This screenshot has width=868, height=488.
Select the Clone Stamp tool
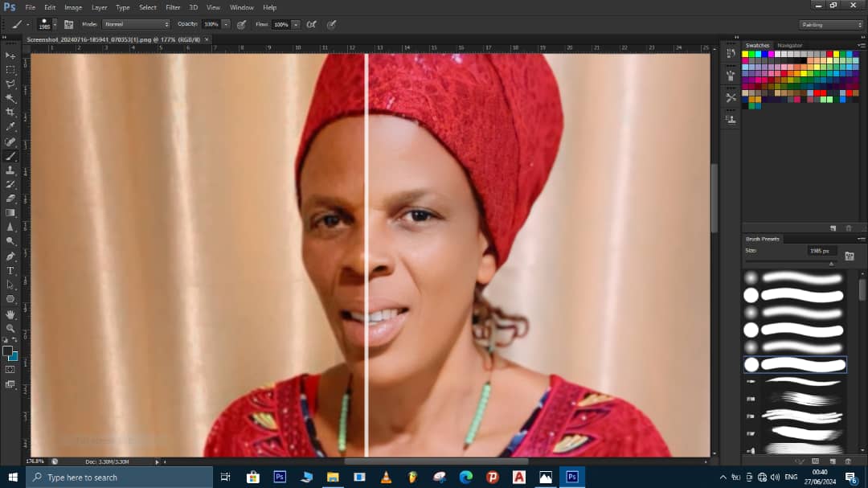(10, 170)
